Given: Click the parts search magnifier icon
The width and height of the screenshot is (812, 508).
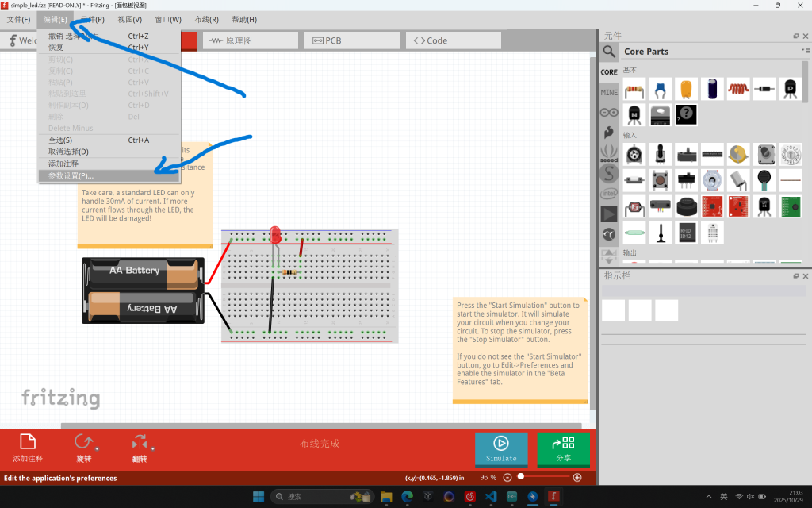Looking at the screenshot, I should click(608, 52).
